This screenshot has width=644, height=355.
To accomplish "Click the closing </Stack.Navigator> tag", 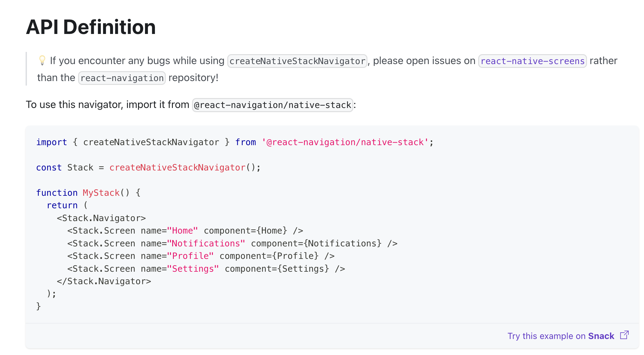I will pyautogui.click(x=104, y=281).
